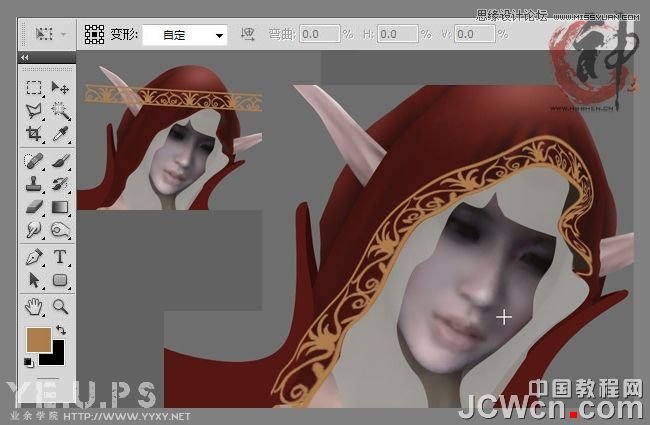Select the Path Selection tool
This screenshot has height=425, width=650.
(34, 280)
